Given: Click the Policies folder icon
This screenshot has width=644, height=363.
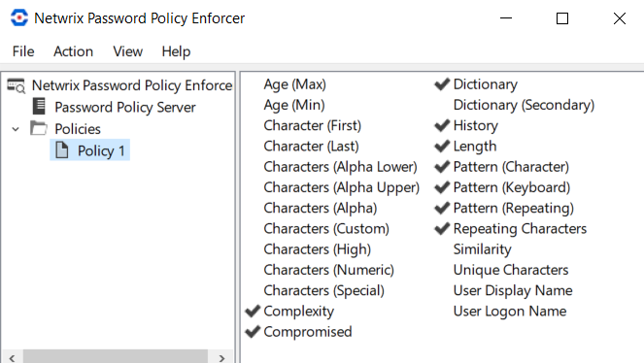Looking at the screenshot, I should (x=39, y=128).
